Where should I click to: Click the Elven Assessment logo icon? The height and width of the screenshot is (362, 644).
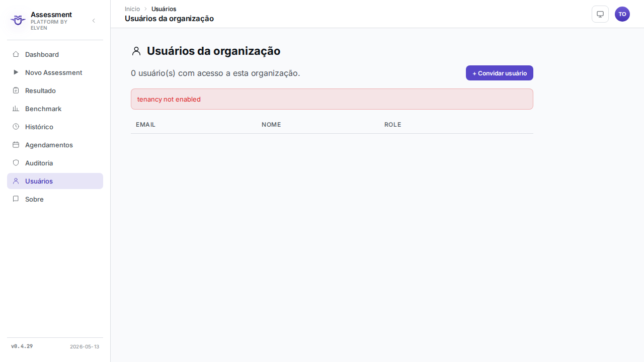(18, 21)
